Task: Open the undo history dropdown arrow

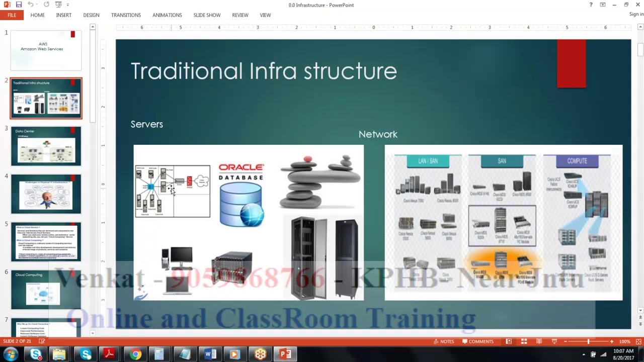Action: 37,5
